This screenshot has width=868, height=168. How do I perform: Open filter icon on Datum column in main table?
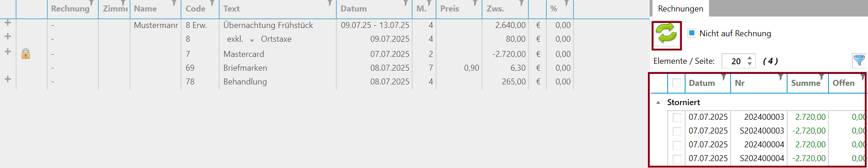click(x=406, y=3)
